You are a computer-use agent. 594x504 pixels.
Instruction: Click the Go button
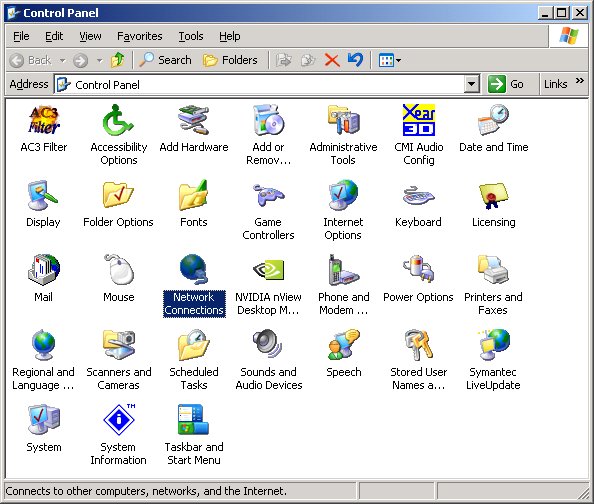pos(506,84)
